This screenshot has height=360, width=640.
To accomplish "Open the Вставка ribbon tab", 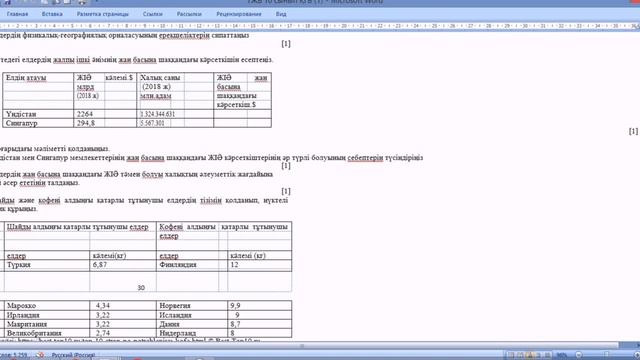I will [x=52, y=14].
